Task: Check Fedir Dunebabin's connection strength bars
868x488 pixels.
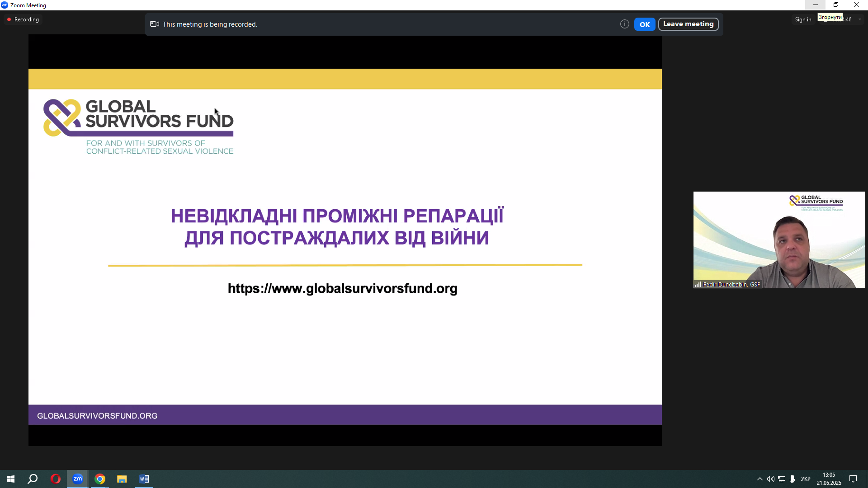Action: click(x=698, y=284)
